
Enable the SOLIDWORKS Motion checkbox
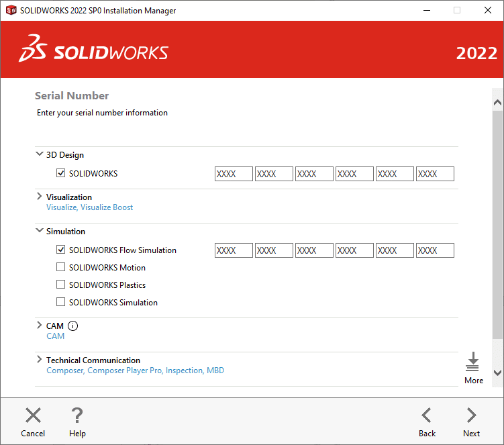[x=61, y=268]
